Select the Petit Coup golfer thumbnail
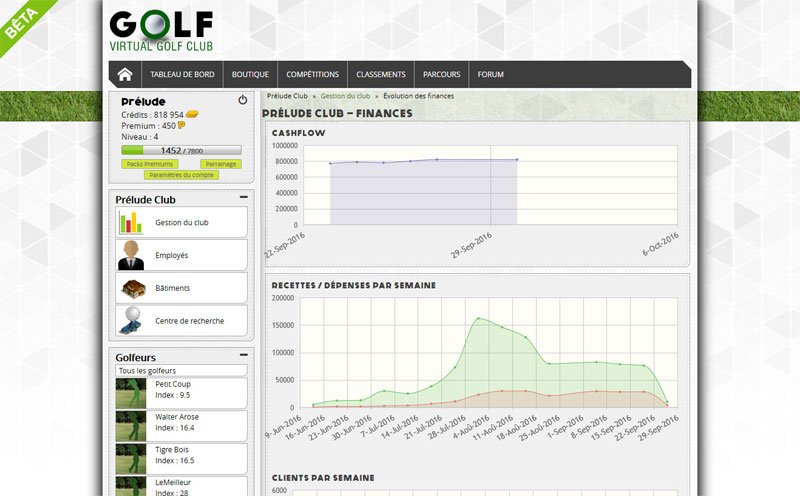 pos(131,393)
